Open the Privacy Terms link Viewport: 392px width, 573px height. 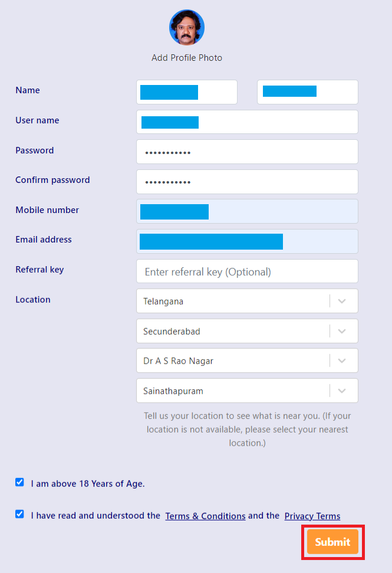(x=312, y=516)
